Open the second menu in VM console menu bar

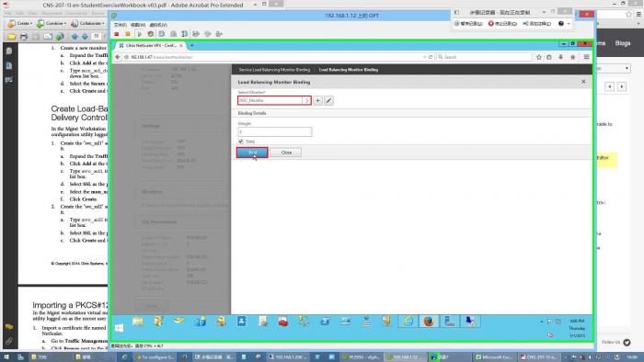[x=138, y=25]
